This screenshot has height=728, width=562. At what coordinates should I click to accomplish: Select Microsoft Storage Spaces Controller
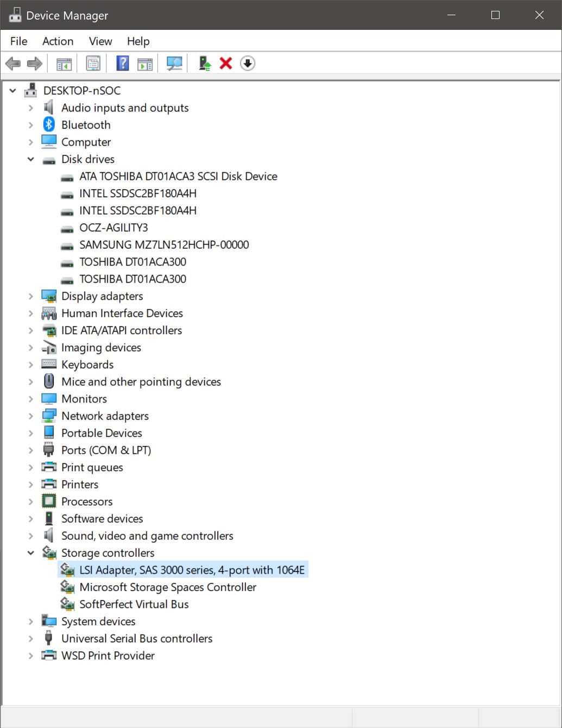[168, 587]
